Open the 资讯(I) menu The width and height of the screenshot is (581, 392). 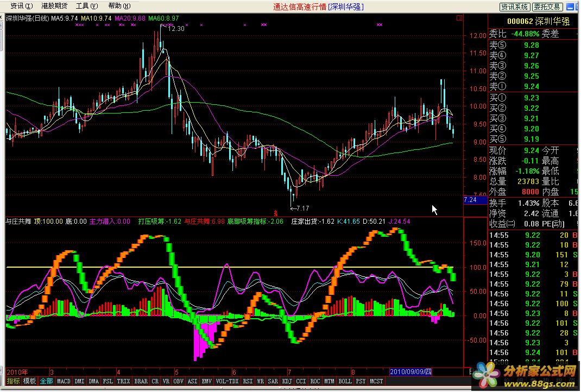[22, 6]
